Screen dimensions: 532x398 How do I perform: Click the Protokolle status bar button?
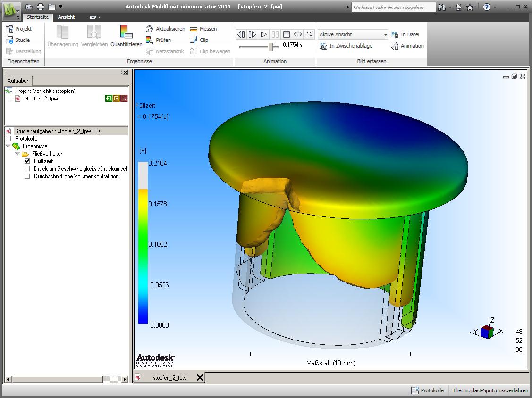point(428,390)
